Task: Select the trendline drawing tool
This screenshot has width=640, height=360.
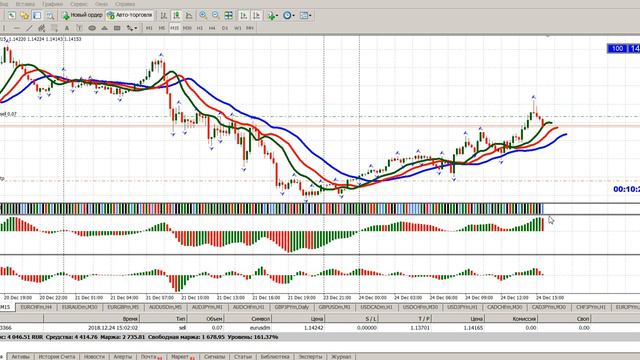Action: point(29,28)
